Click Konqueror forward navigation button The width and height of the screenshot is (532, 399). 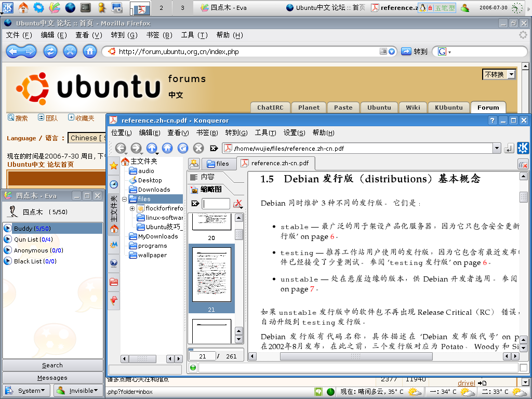(x=136, y=148)
